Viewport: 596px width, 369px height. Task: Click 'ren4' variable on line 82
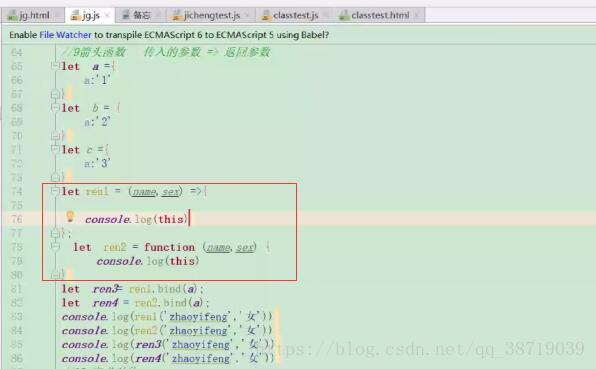pyautogui.click(x=105, y=303)
